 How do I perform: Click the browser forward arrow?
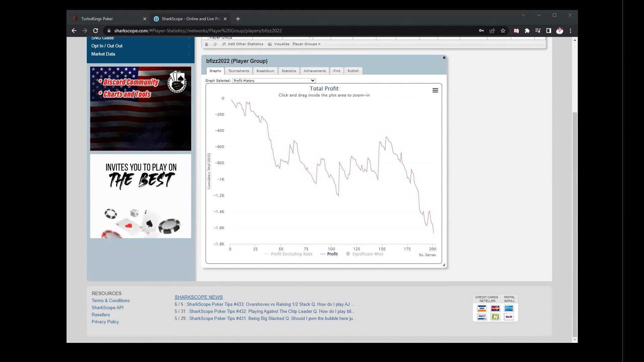coord(85,31)
